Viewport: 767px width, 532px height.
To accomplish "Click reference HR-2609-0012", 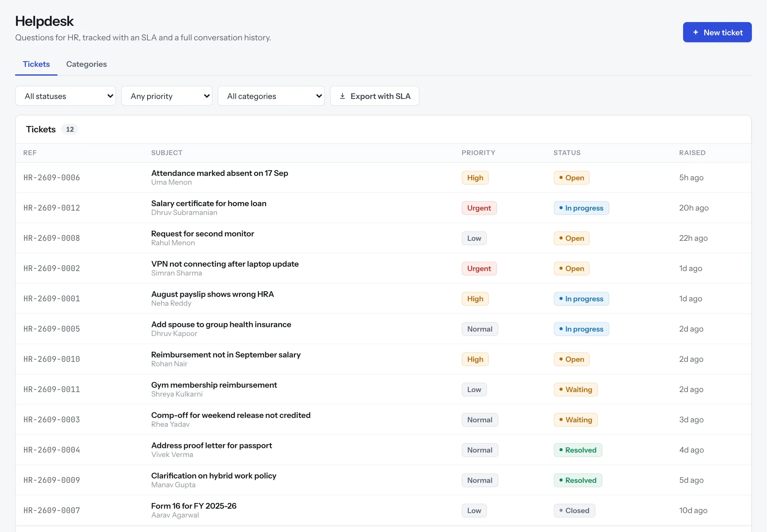I will point(52,208).
